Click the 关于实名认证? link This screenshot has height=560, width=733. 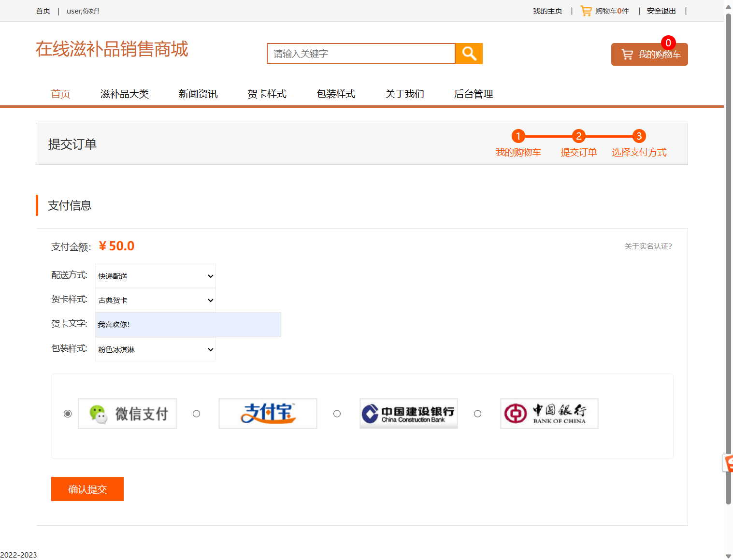click(648, 246)
